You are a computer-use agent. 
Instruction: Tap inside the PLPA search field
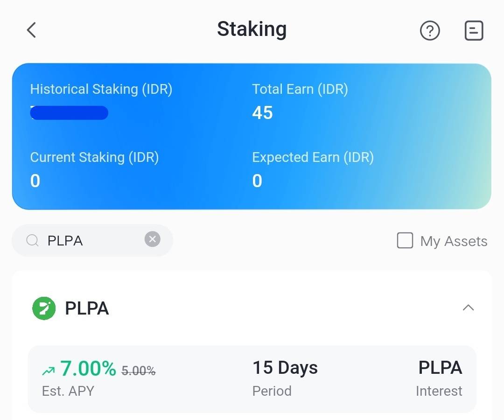pyautogui.click(x=84, y=240)
